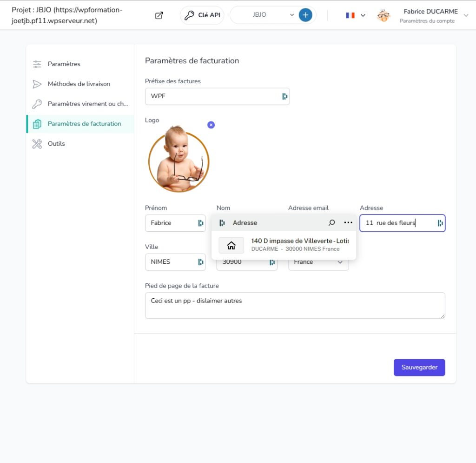The image size is (476, 463).
Task: Click autofill icon in Ville field
Action: click(201, 262)
